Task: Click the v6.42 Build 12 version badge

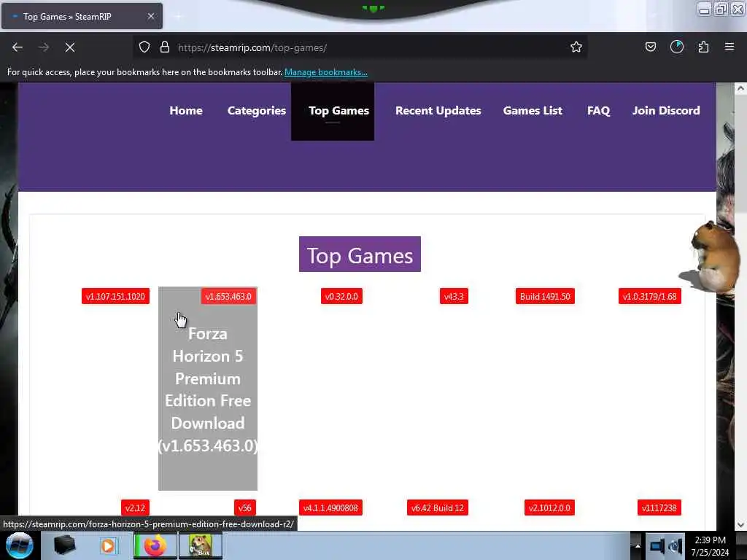Action: point(438,507)
